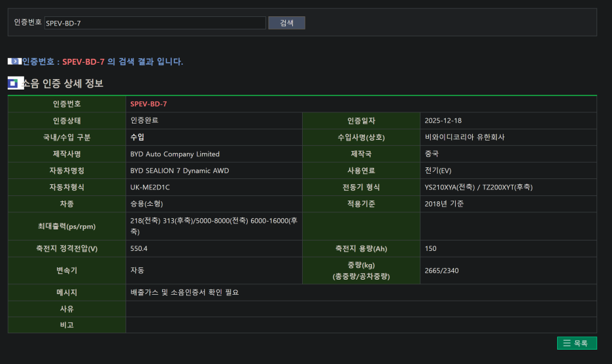The width and height of the screenshot is (612, 364).
Task: Click the 2025-12-18 certification date
Action: coord(443,120)
